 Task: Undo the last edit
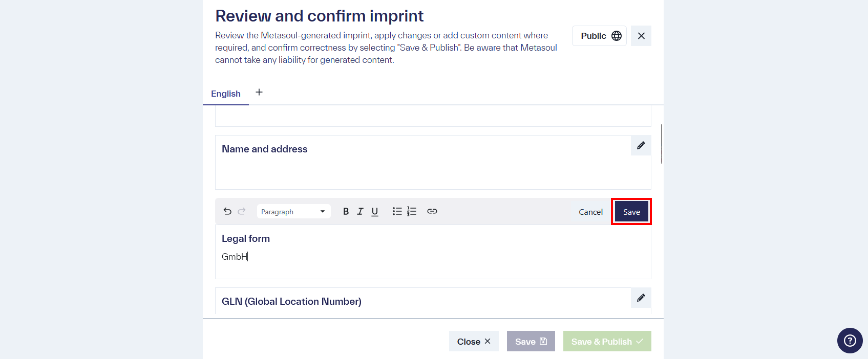pos(227,211)
